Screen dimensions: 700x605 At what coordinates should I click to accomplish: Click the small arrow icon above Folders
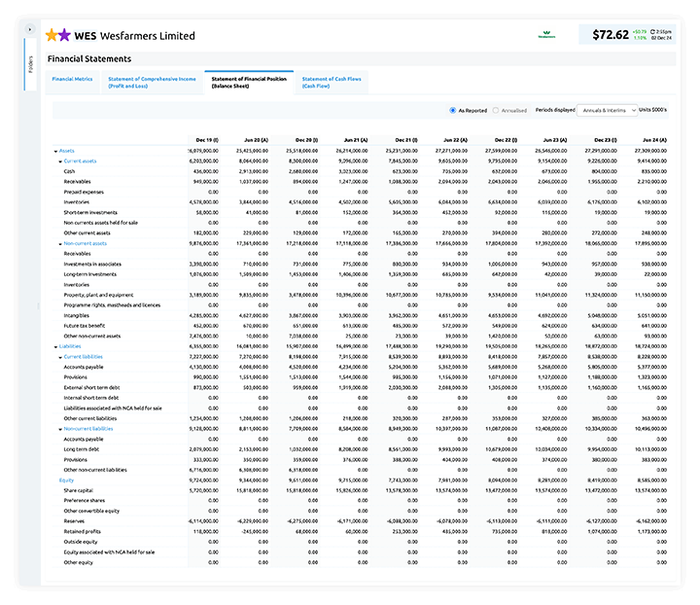[30, 29]
